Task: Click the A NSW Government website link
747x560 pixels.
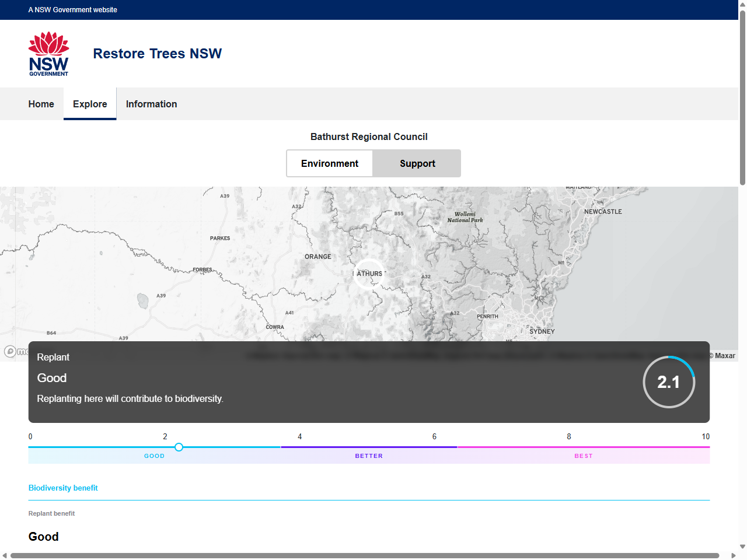Action: (72, 9)
